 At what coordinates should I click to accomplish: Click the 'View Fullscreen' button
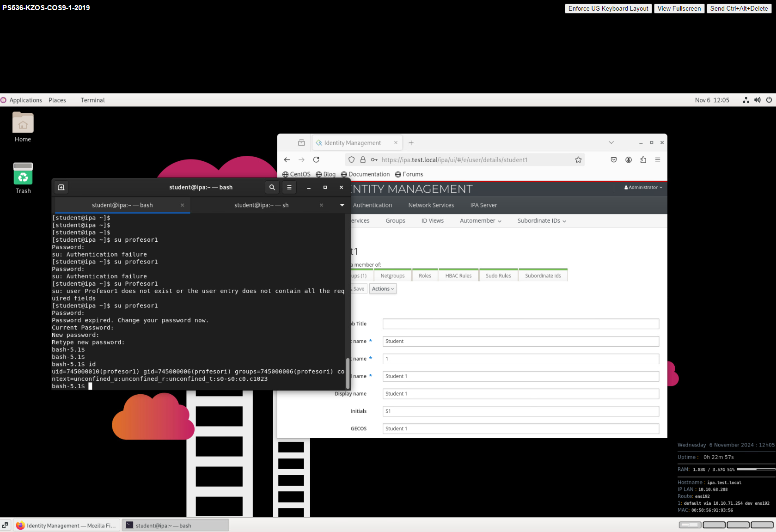tap(679, 9)
